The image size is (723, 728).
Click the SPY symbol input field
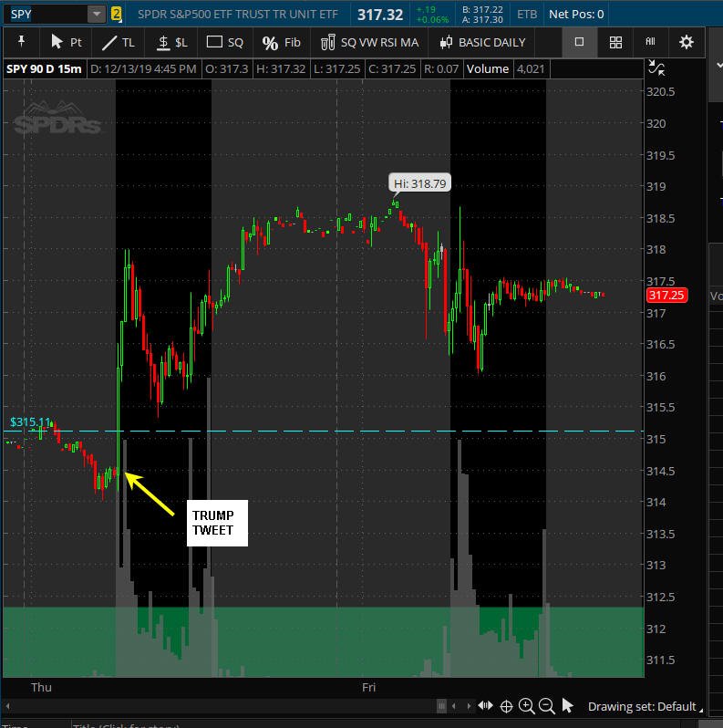pos(46,15)
